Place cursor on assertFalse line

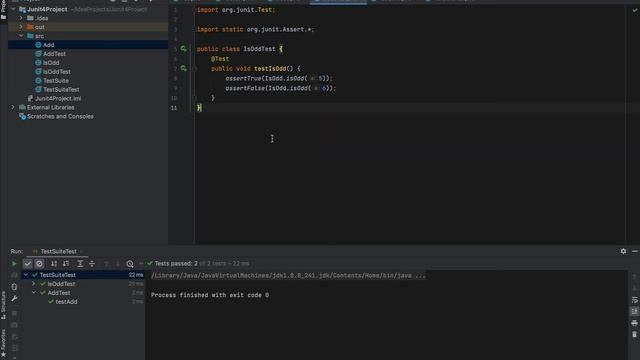click(x=280, y=88)
